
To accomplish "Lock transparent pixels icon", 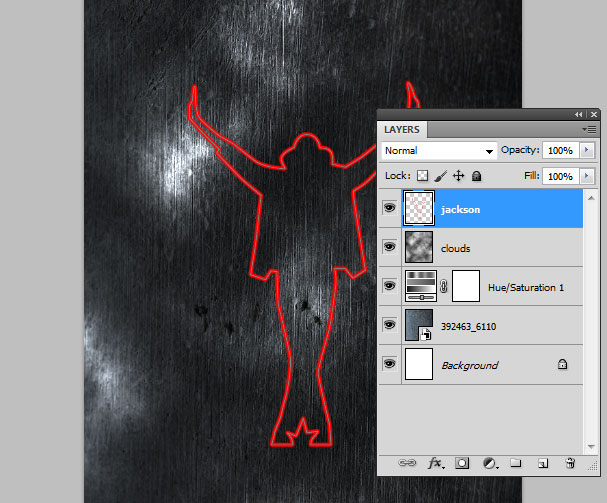I will pyautogui.click(x=422, y=176).
